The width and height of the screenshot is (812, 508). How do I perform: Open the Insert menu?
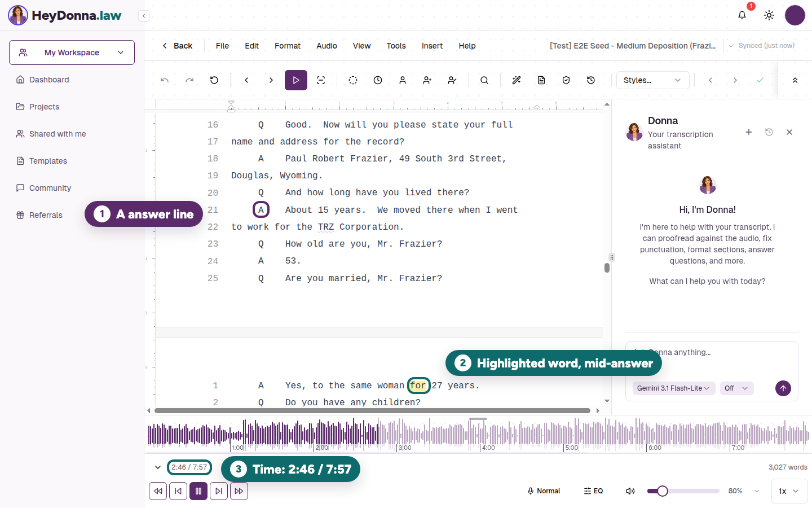point(432,46)
